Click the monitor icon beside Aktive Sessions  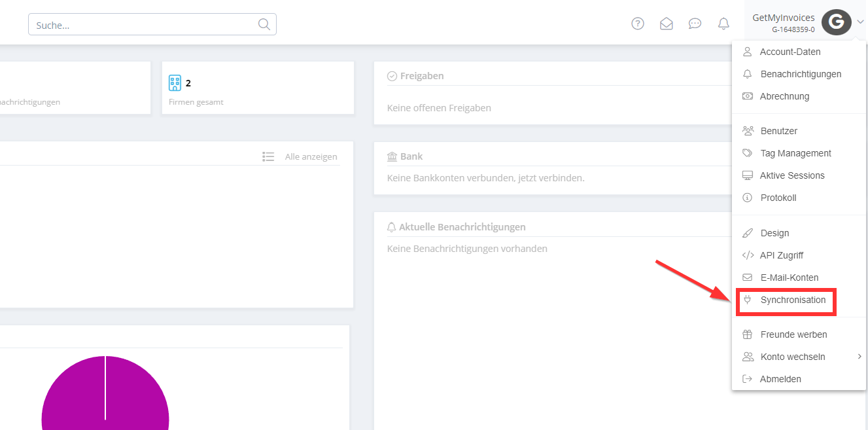tap(748, 175)
